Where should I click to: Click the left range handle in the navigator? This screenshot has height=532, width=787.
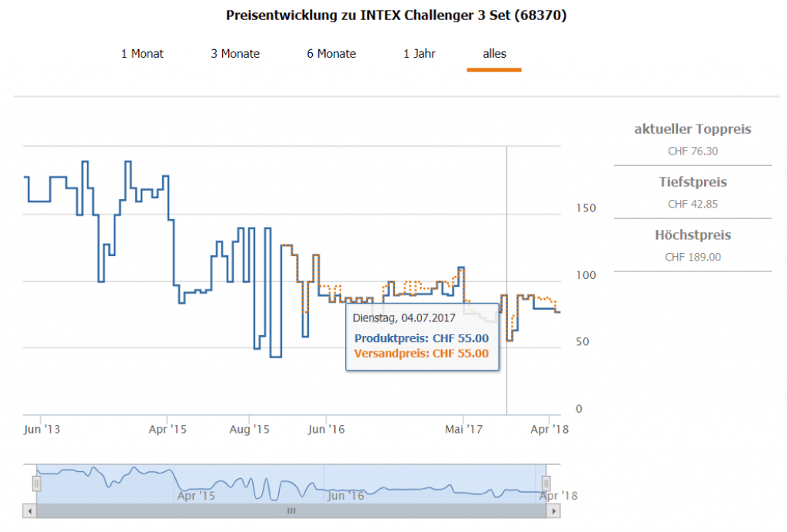click(35, 484)
